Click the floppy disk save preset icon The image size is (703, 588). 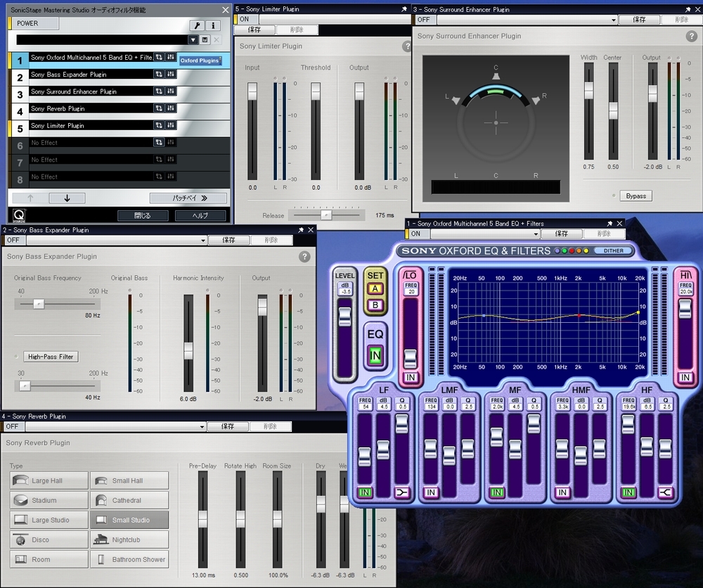205,40
